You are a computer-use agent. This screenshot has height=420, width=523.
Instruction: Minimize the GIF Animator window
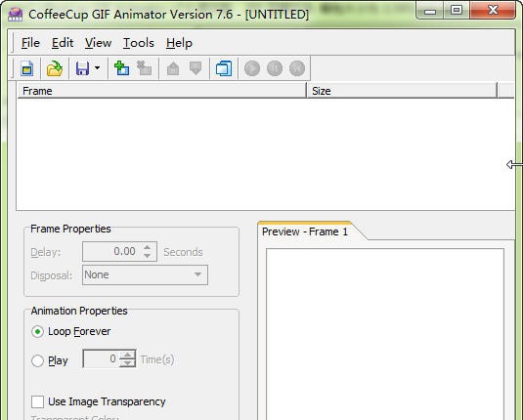[x=430, y=11]
